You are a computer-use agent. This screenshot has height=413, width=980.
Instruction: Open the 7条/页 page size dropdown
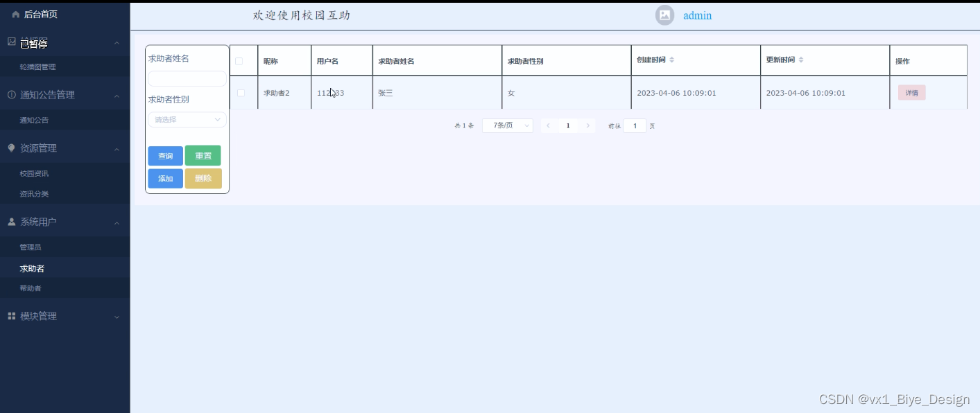[508, 125]
